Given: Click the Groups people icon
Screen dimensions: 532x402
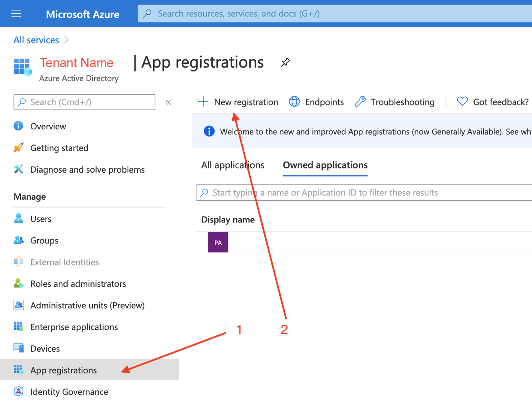Looking at the screenshot, I should 18,240.
